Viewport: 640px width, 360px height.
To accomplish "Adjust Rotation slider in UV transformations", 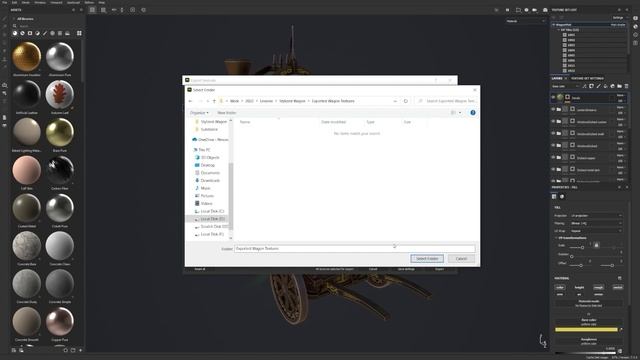I will click(x=571, y=256).
